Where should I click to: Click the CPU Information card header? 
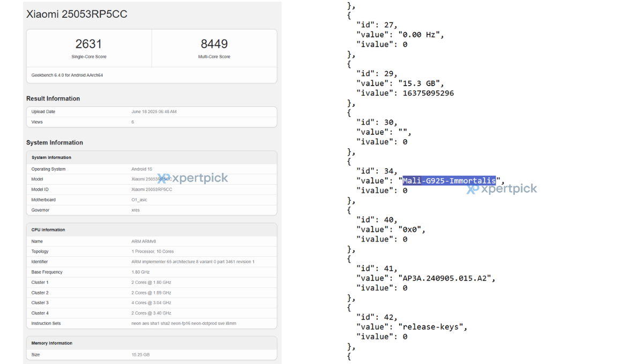click(x=152, y=230)
